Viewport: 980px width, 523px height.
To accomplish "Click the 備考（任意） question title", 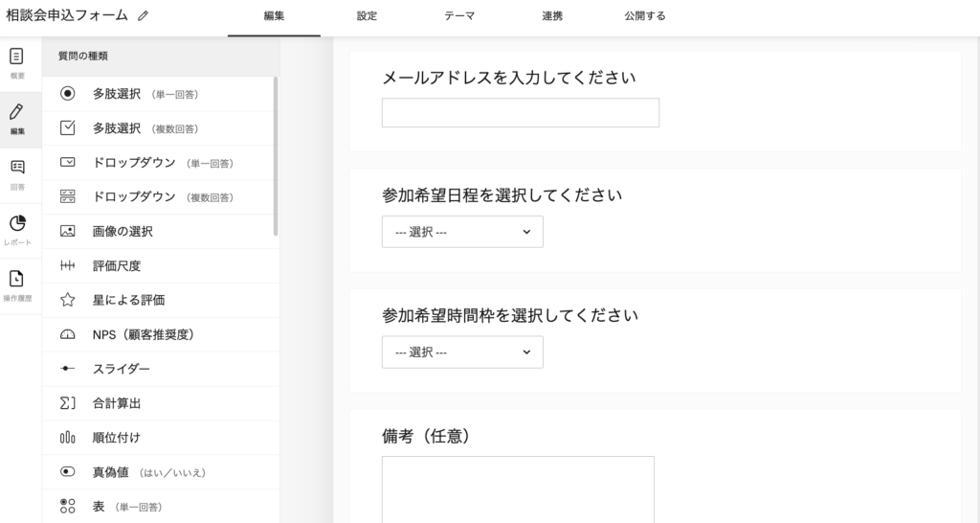I will [x=426, y=436].
